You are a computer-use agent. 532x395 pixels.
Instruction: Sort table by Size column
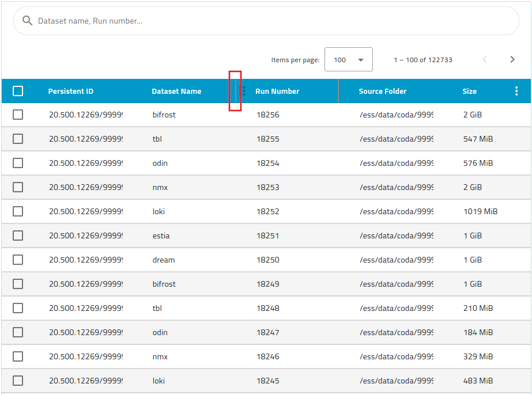click(469, 91)
